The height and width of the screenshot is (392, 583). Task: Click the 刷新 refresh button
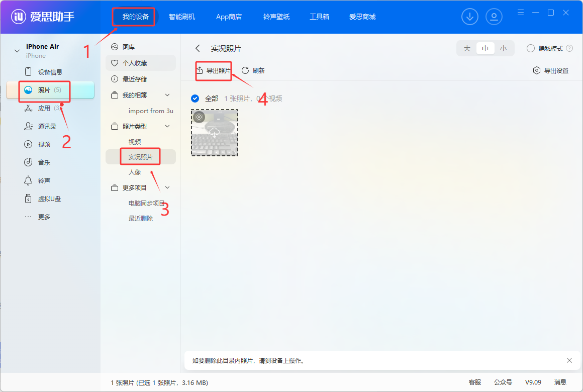pyautogui.click(x=253, y=70)
